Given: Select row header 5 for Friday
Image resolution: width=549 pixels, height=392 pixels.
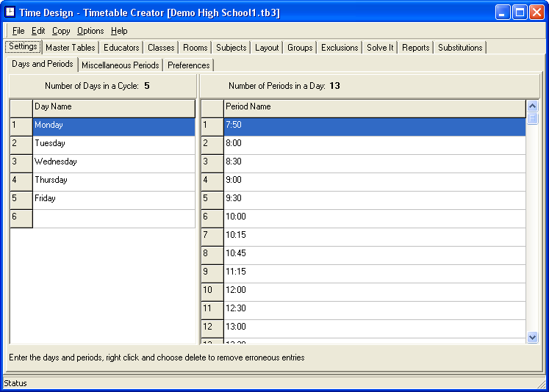Looking at the screenshot, I should (x=21, y=198).
